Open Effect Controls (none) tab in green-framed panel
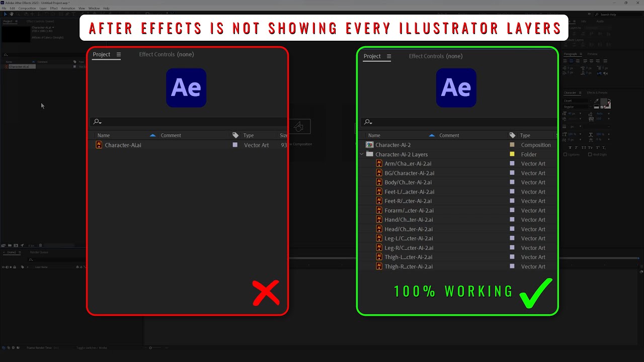Screen dimensions: 644x362 pyautogui.click(x=435, y=56)
